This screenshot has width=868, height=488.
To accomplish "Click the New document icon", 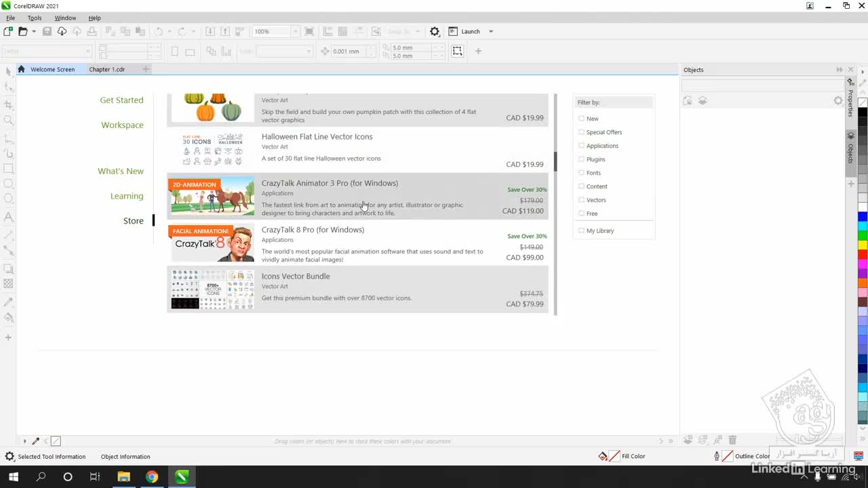I will point(8,31).
